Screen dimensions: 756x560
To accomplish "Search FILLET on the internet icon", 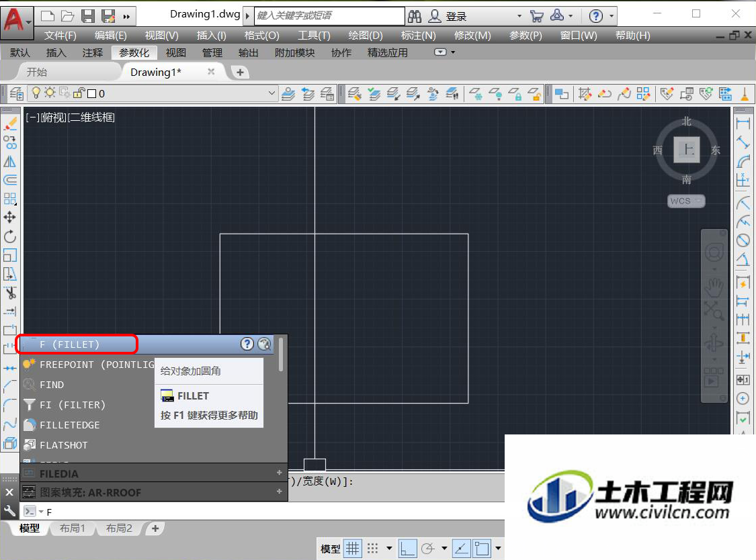I will click(x=264, y=344).
